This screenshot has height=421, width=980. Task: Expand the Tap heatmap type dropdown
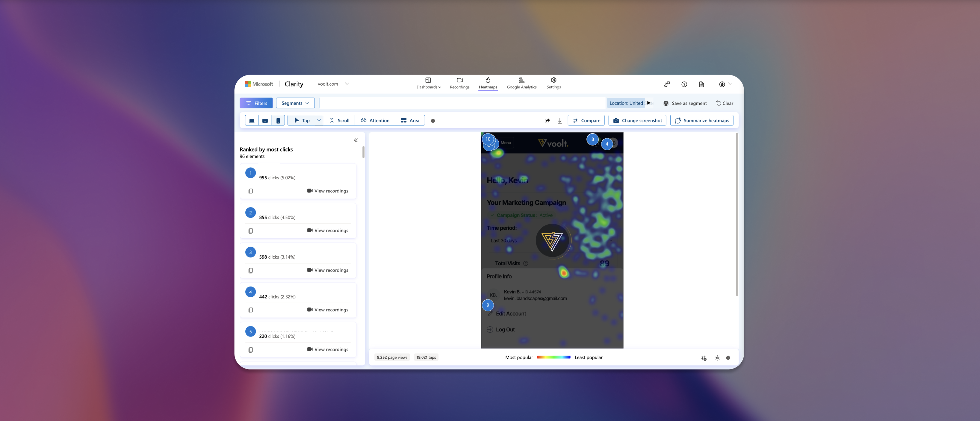pyautogui.click(x=319, y=120)
